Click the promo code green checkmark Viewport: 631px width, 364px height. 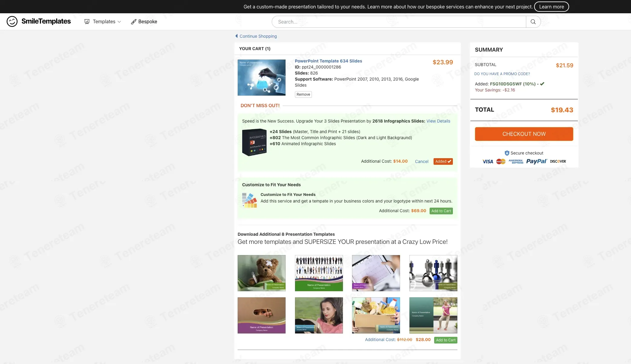coord(542,84)
